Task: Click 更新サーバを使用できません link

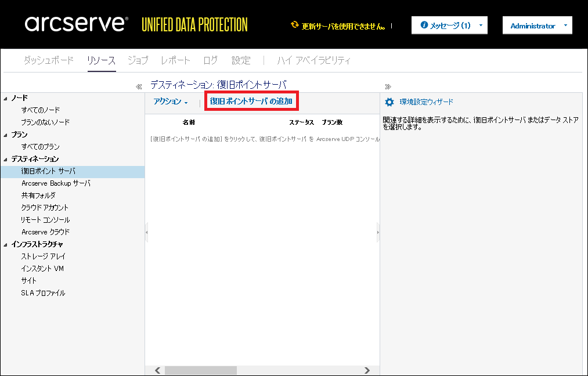Action: 344,26
